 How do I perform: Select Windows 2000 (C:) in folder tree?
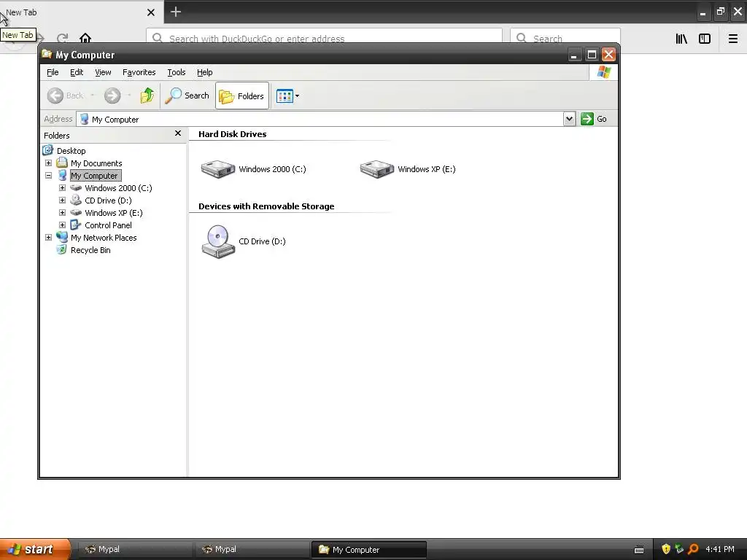[118, 188]
